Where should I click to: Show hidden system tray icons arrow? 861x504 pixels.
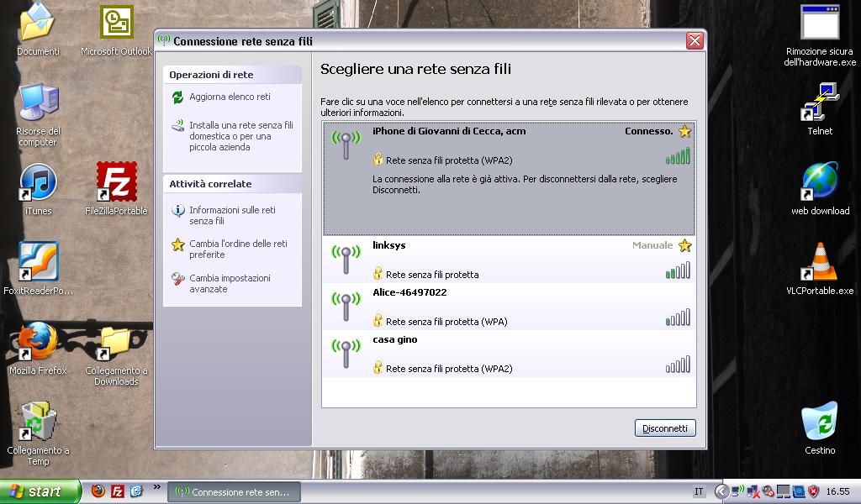(722, 491)
